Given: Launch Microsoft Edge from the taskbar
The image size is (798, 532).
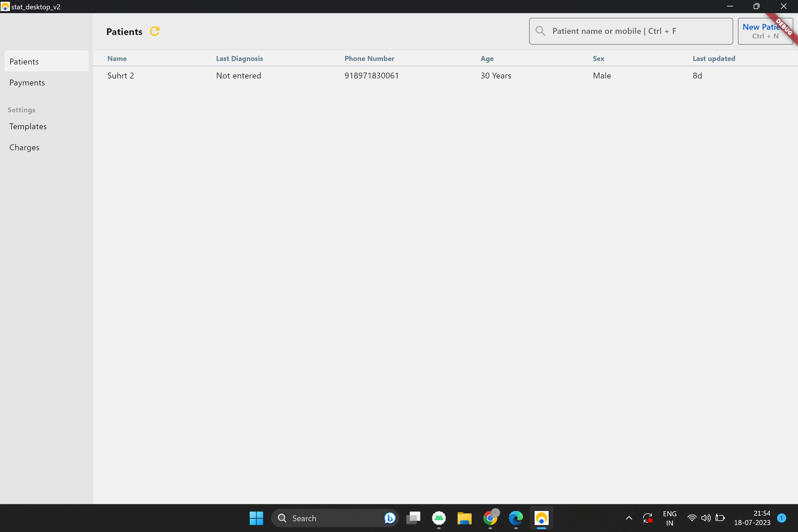Looking at the screenshot, I should click(x=515, y=518).
